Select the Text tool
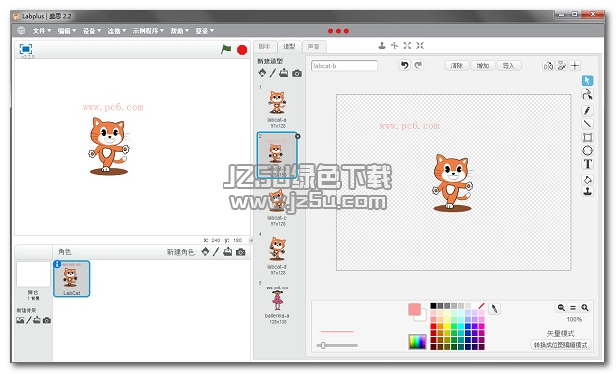The image size is (616, 374). (587, 164)
